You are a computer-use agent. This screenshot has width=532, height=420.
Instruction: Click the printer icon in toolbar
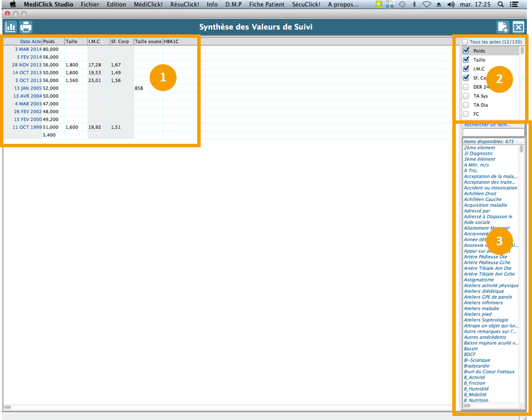coord(26,27)
